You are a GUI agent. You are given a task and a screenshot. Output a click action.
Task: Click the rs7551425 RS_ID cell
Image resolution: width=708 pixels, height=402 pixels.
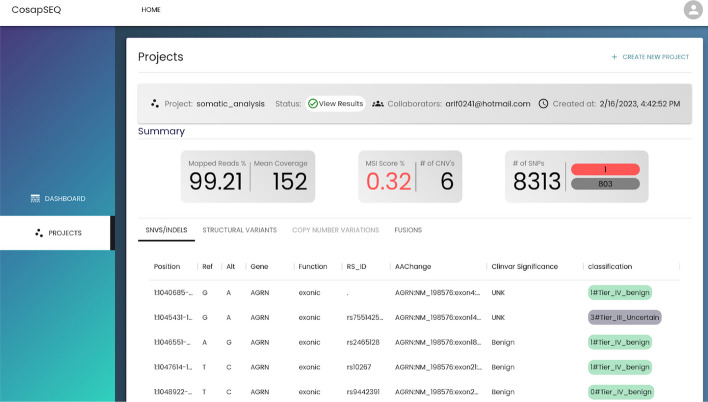(x=364, y=318)
